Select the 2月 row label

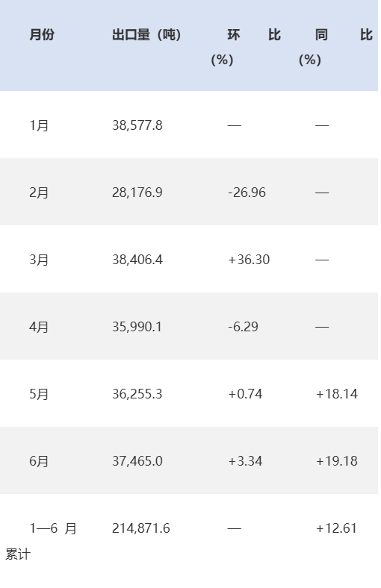coord(39,193)
